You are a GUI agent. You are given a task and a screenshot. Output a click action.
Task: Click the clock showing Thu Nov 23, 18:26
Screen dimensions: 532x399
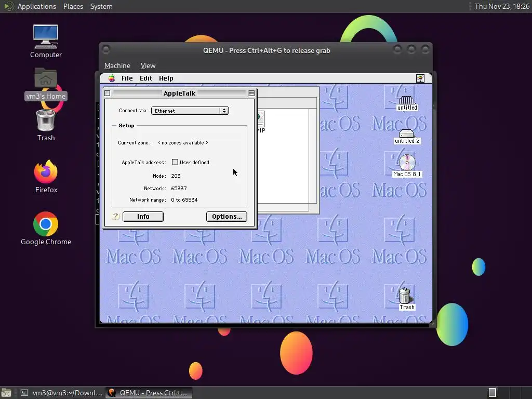coord(502,6)
